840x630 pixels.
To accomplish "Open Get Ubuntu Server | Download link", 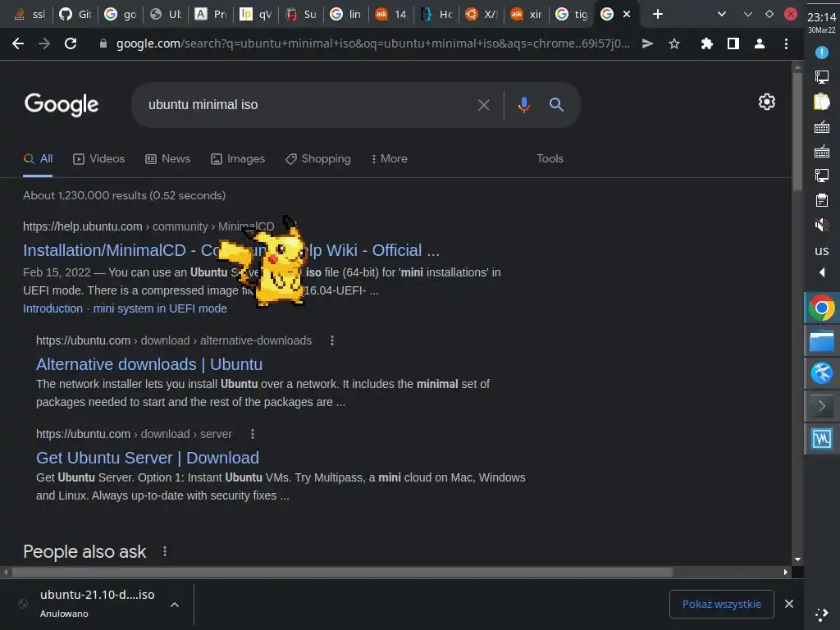I will pos(148,458).
